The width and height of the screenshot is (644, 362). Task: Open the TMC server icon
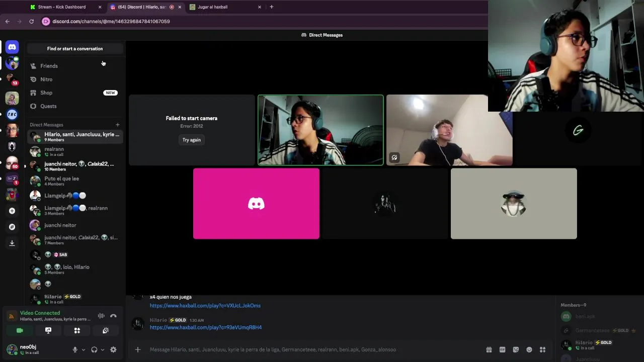coord(12,114)
